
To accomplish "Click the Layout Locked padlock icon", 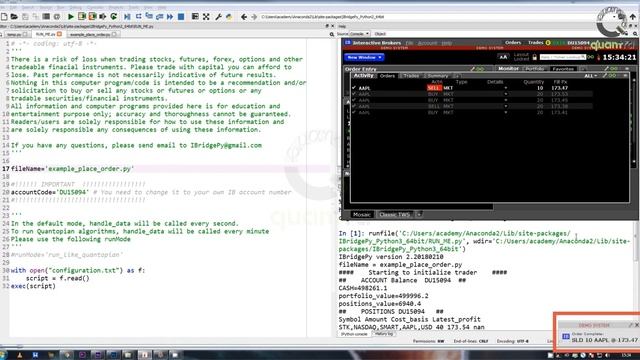I will (534, 57).
